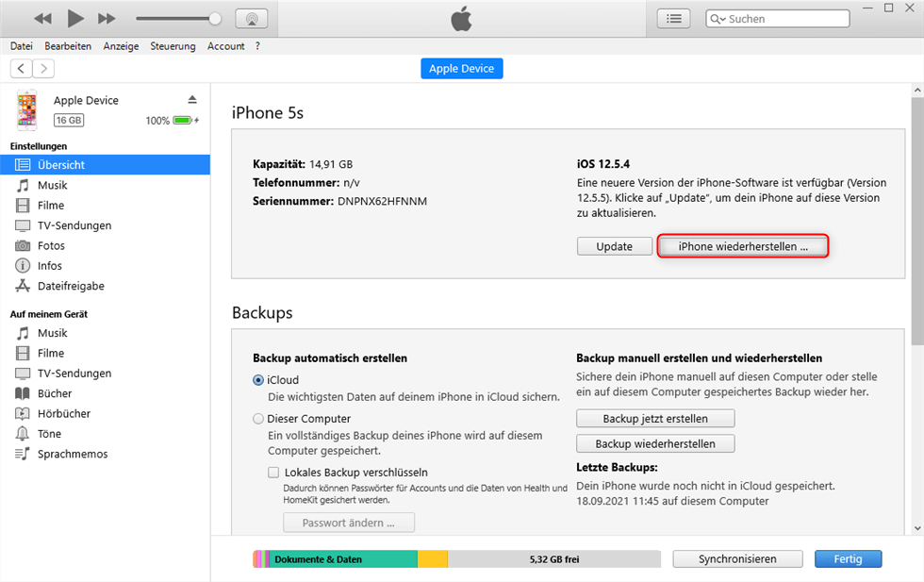Click the Dokumente & Daten storage segment
Screen dimensions: 924x582
click(343, 559)
